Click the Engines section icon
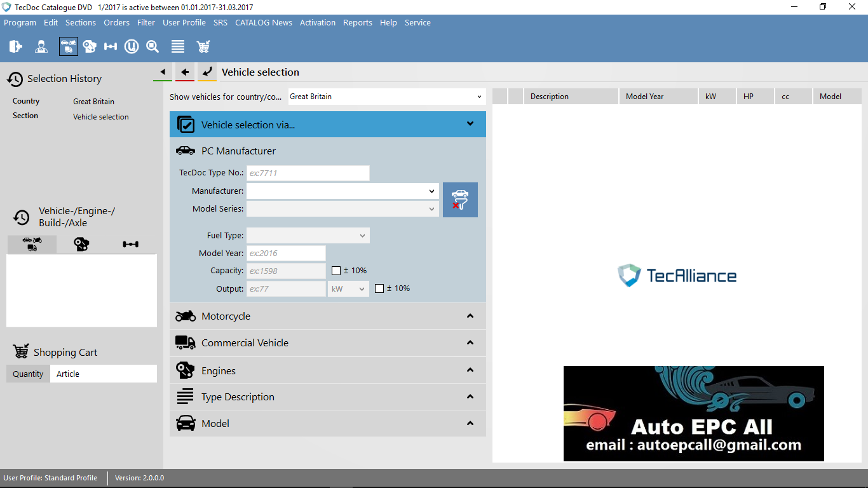The height and width of the screenshot is (488, 868). tap(186, 370)
